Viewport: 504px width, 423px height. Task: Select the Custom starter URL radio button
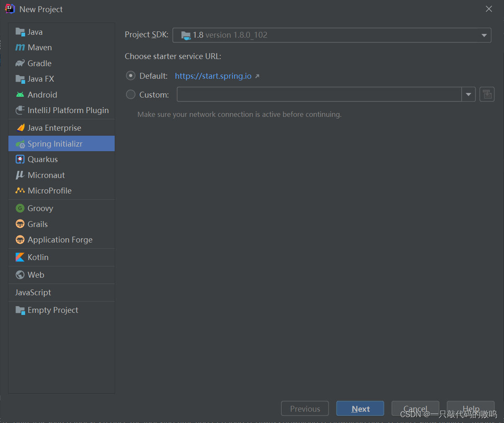click(131, 95)
